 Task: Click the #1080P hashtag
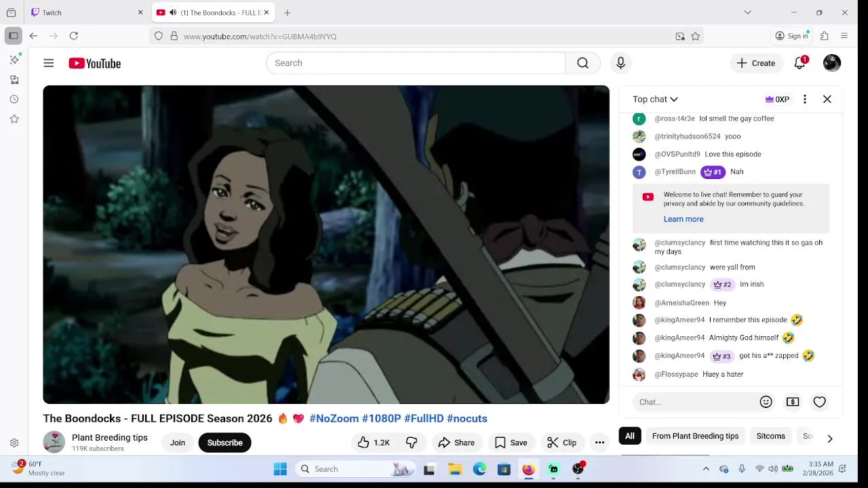coord(381,418)
